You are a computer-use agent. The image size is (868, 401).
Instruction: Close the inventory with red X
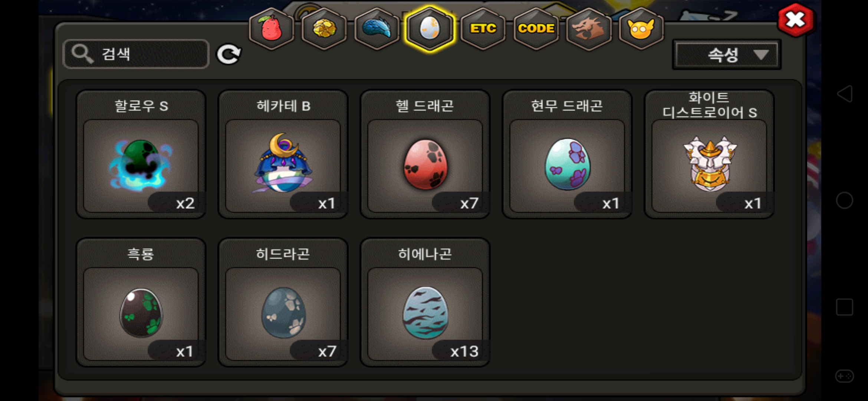click(796, 20)
